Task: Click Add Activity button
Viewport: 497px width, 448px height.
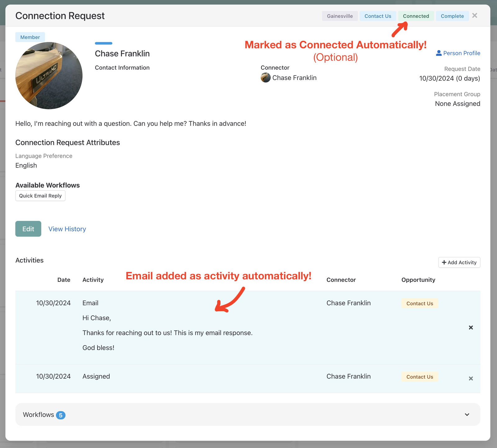Action: pyautogui.click(x=459, y=263)
